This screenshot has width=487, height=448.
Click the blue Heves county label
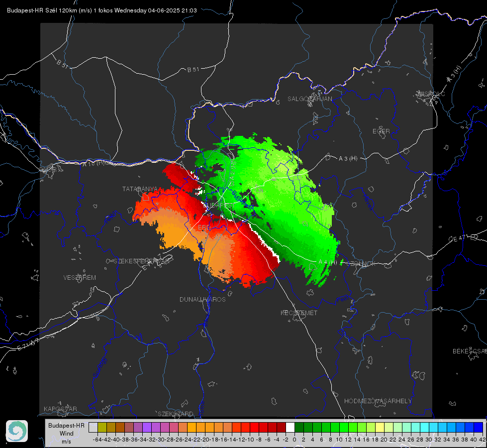click(x=368, y=203)
